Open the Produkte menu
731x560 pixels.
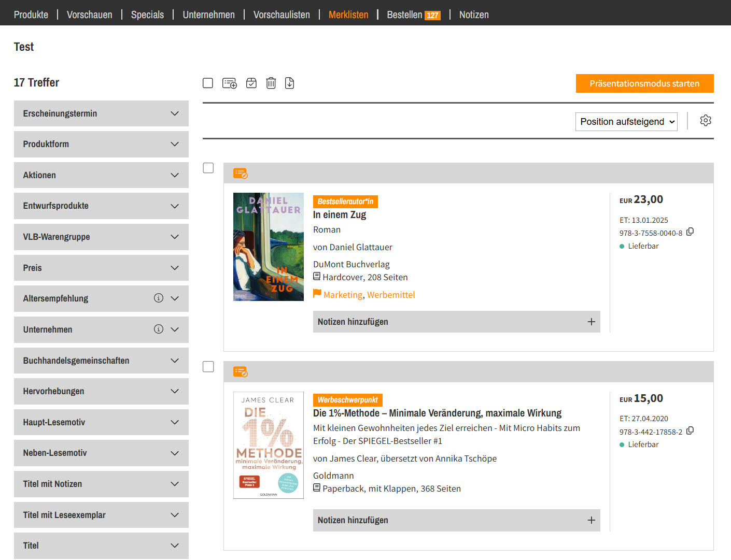[x=31, y=15]
